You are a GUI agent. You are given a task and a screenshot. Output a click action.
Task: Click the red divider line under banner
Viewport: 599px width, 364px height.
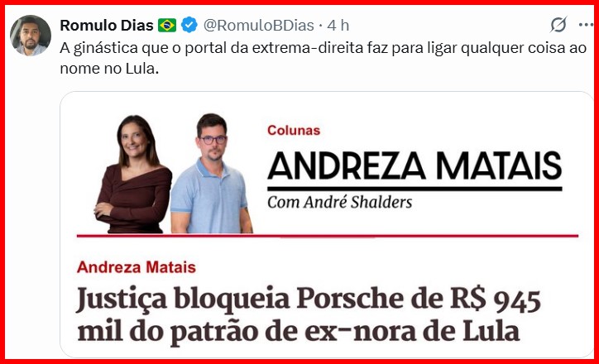(328, 236)
